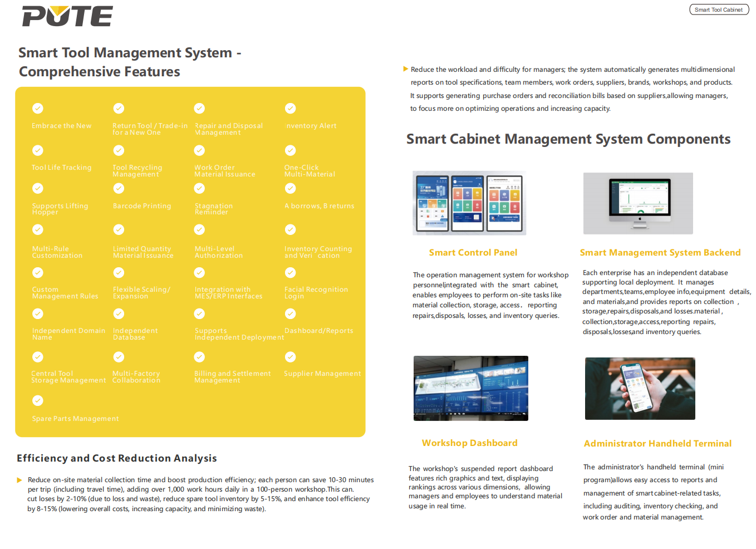Image resolution: width=756 pixels, height=549 pixels.
Task: Open the iMac backend system image
Action: (x=638, y=203)
